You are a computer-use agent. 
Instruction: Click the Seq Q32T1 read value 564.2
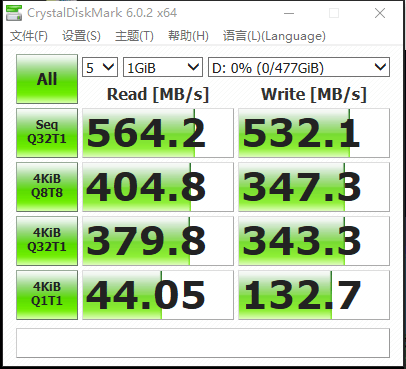coord(158,133)
